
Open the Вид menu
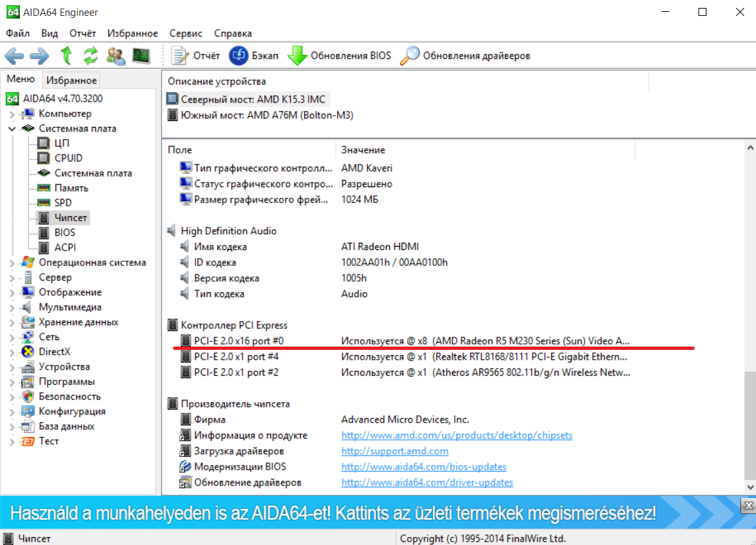point(50,33)
